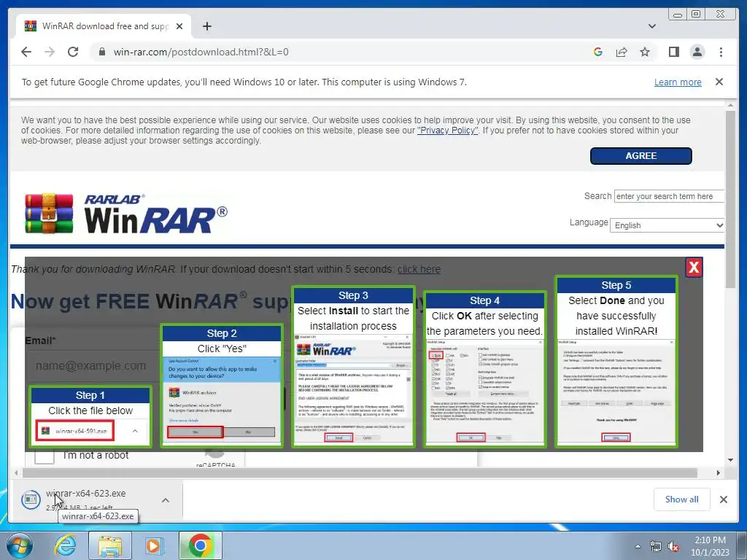Bookmark this page with the star icon
Screen dimensions: 747x560
pos(645,52)
